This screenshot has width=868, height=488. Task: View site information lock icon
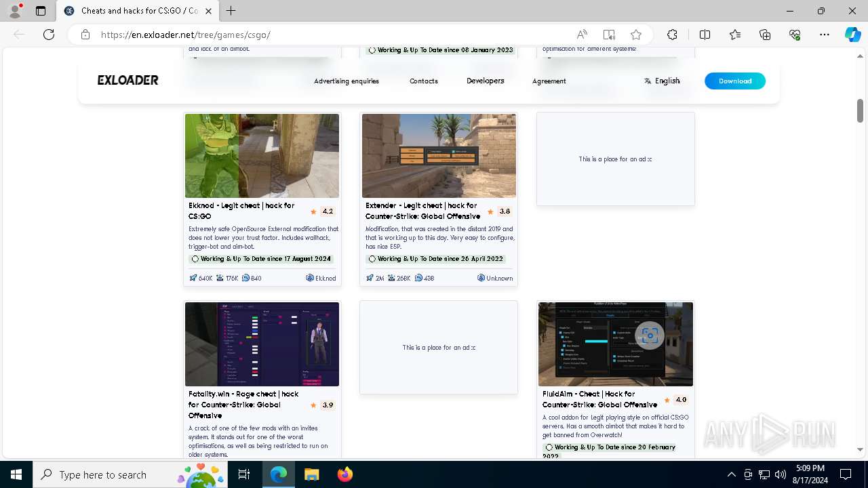[x=85, y=35]
